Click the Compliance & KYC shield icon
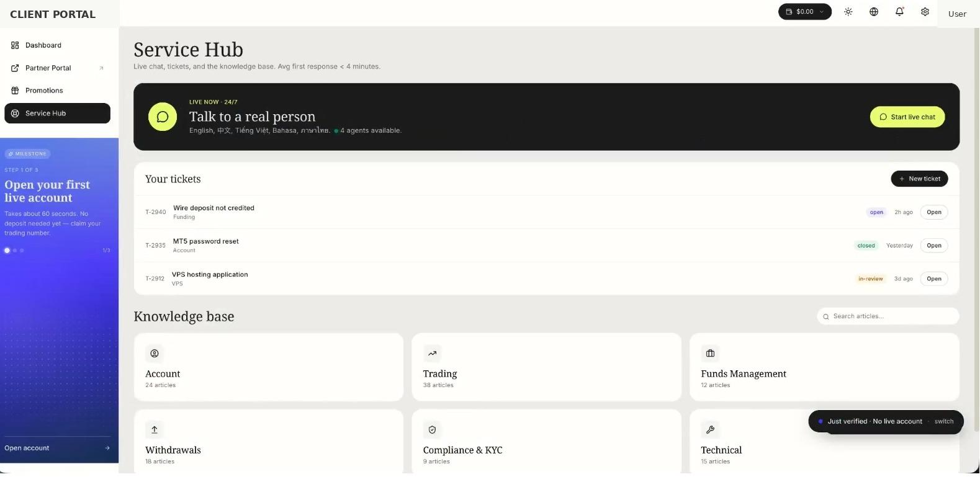This screenshot has width=980, height=482. click(x=433, y=430)
